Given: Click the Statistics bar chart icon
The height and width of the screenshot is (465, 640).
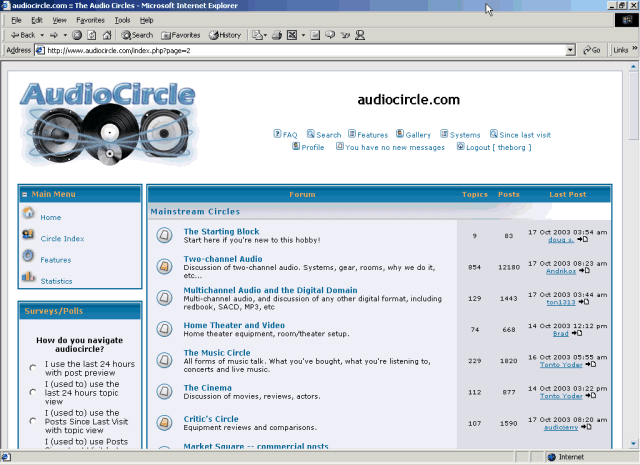Looking at the screenshot, I should (28, 276).
